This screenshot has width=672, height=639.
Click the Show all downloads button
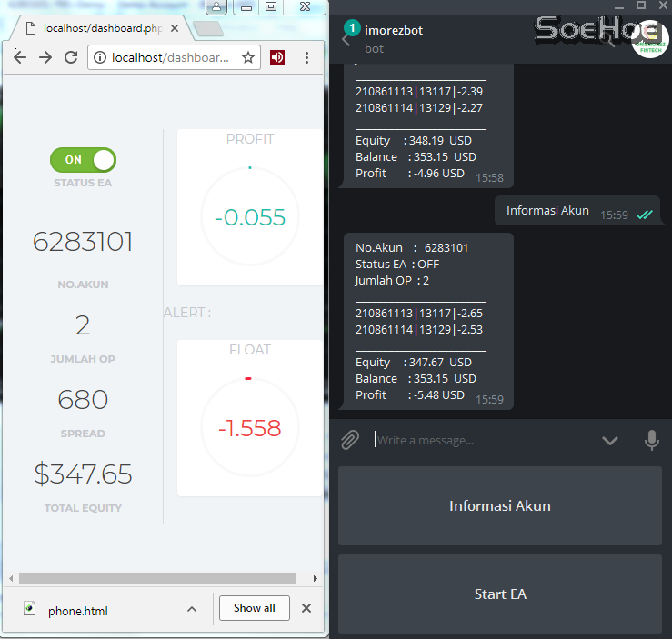[x=254, y=608]
